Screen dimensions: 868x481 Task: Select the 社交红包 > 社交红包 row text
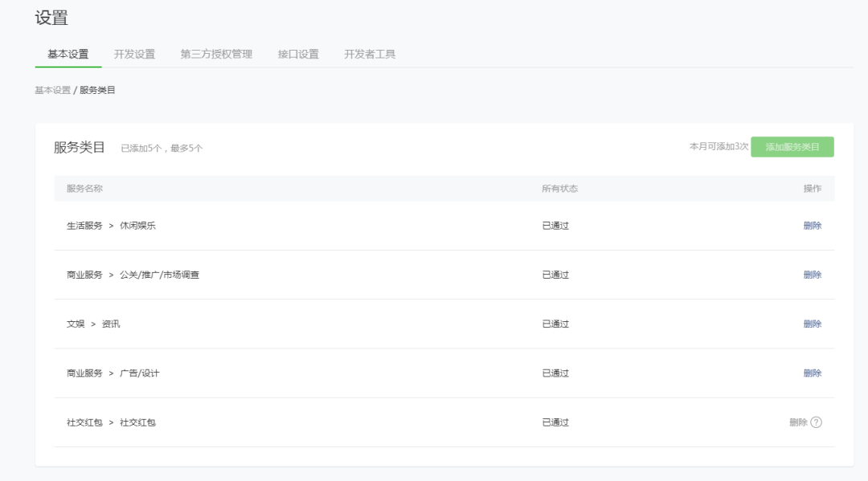[x=111, y=422]
